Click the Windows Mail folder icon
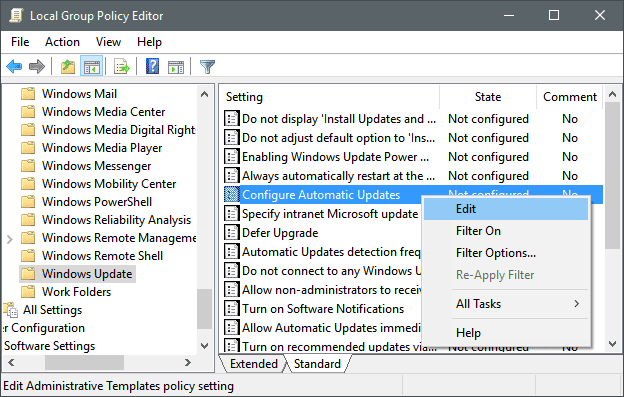Viewport: 624px width, 397px height. pos(28,94)
